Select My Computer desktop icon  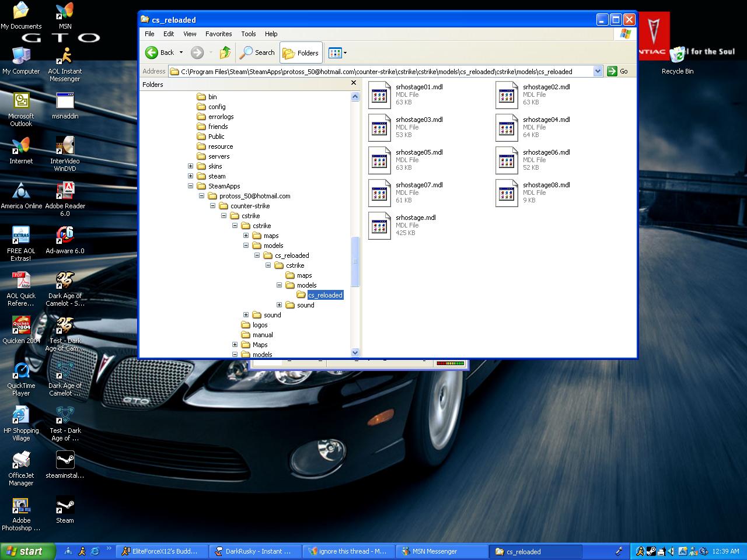21,61
